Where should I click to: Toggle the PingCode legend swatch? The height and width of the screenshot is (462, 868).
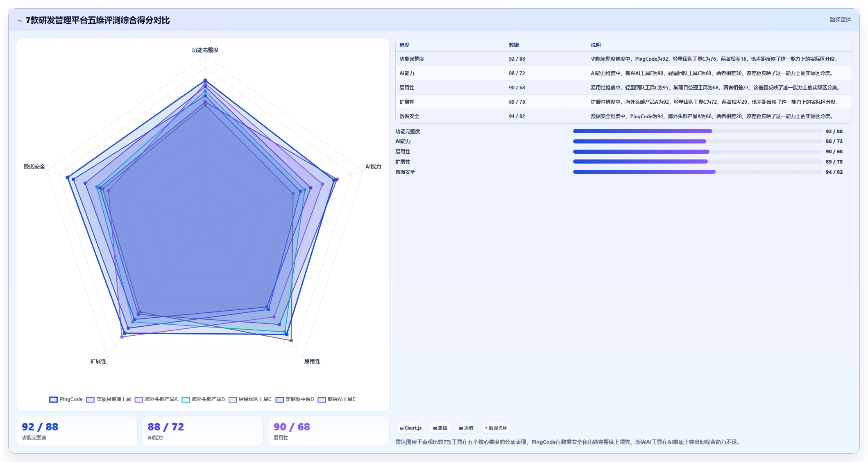53,399
